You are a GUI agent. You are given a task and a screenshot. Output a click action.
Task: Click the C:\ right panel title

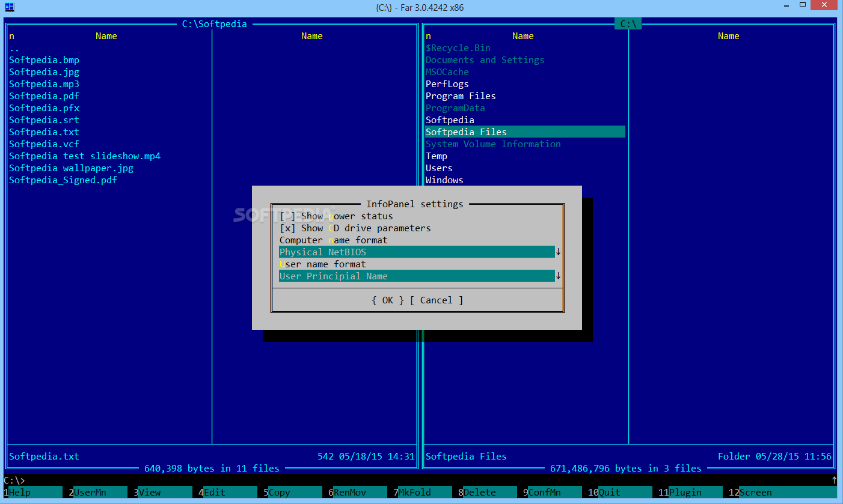[628, 24]
